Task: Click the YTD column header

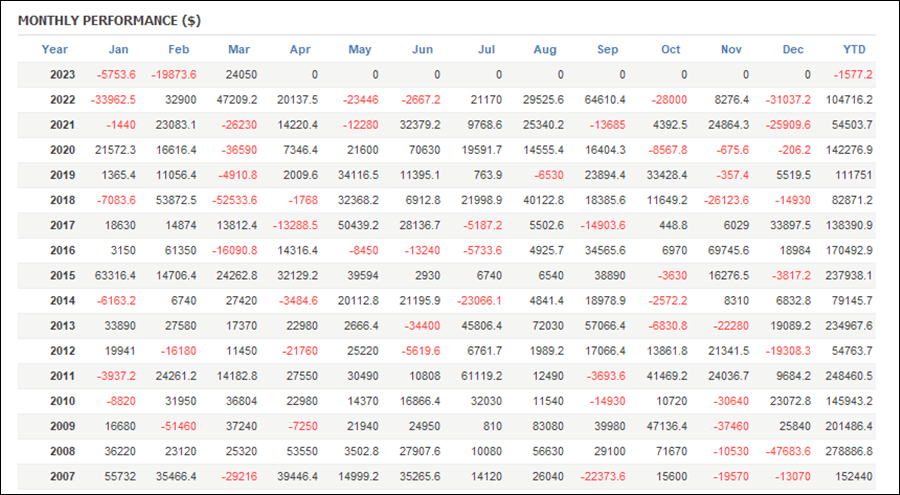Action: pyautogui.click(x=854, y=49)
